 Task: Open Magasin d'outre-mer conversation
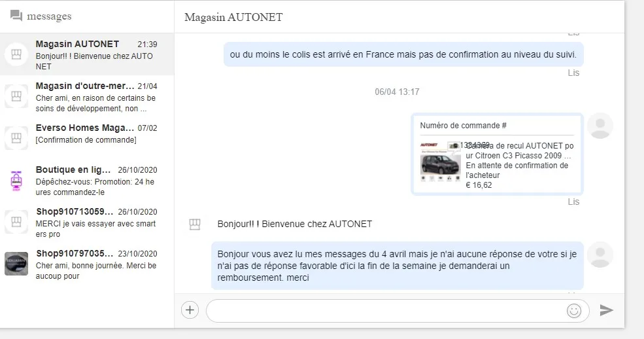pyautogui.click(x=87, y=96)
